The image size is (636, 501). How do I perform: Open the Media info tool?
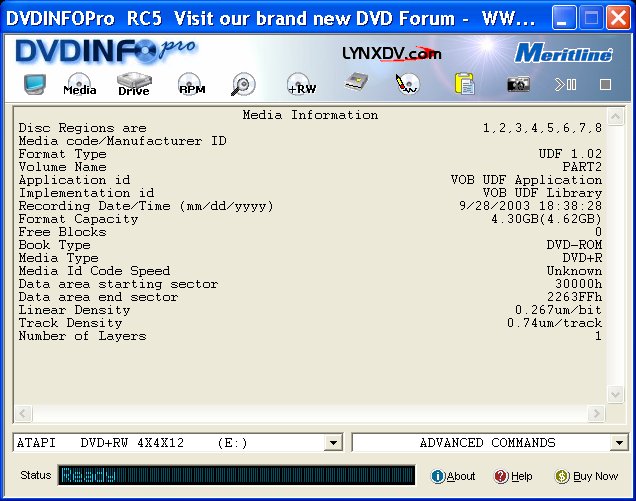pyautogui.click(x=80, y=84)
